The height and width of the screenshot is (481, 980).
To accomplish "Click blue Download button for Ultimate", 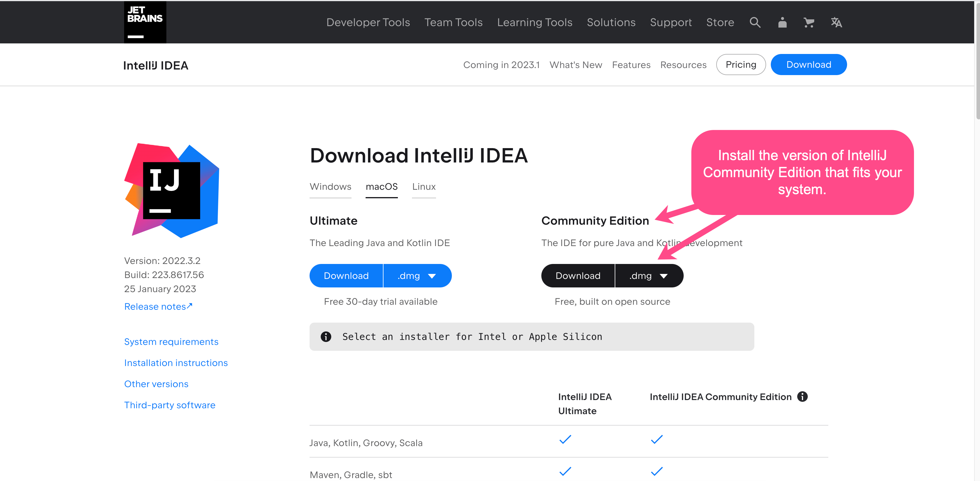I will (x=346, y=276).
